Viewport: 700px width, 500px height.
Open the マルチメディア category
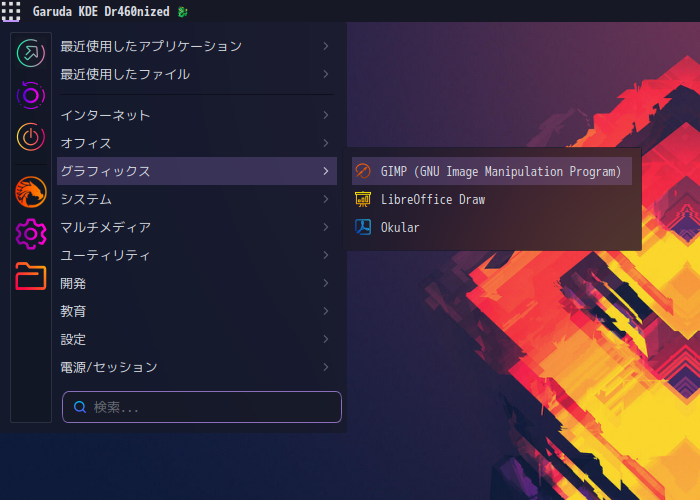[197, 227]
